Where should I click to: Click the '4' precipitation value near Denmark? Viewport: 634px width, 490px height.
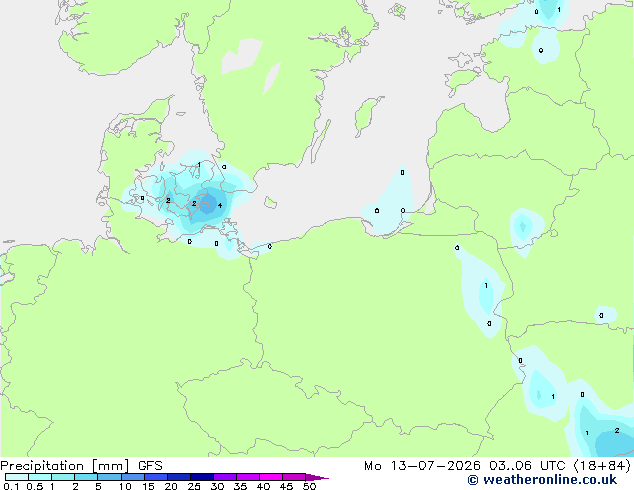coord(220,205)
